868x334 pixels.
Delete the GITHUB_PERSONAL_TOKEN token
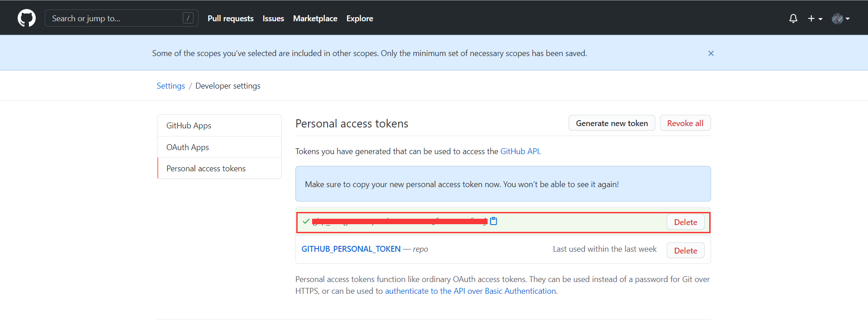(685, 251)
